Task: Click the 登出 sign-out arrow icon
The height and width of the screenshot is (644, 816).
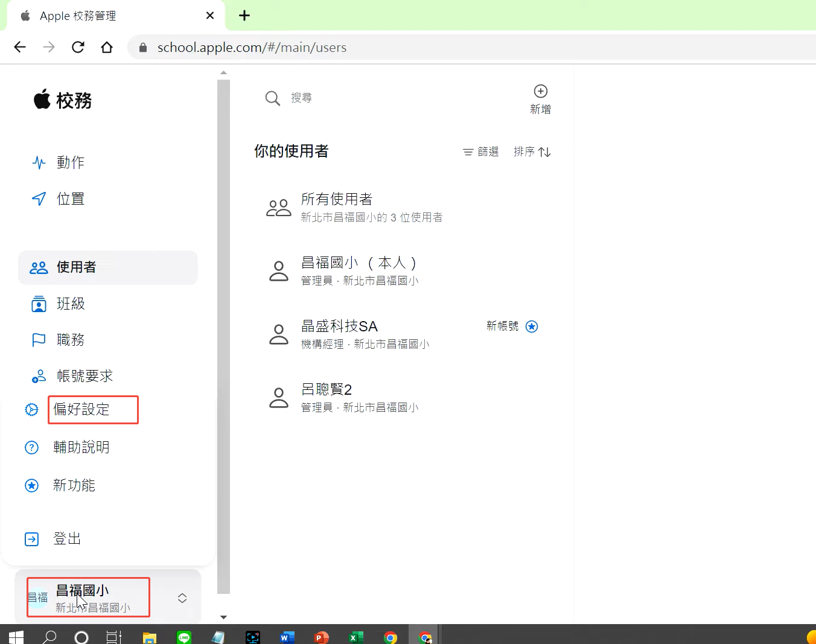Action: coord(31,539)
